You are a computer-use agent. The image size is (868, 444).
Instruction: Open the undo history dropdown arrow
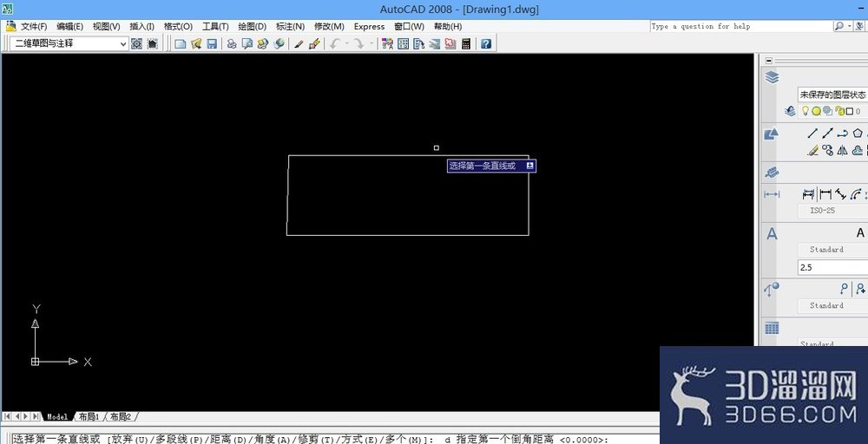coord(347,43)
